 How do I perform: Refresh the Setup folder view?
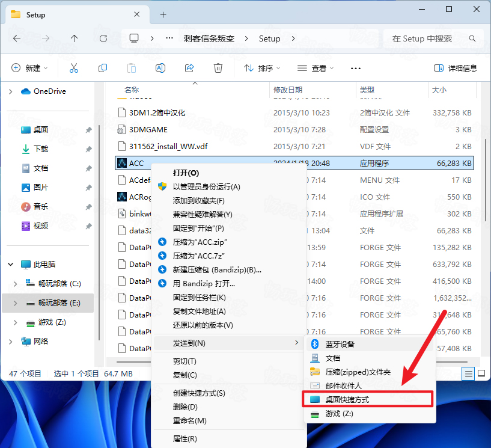pos(103,38)
